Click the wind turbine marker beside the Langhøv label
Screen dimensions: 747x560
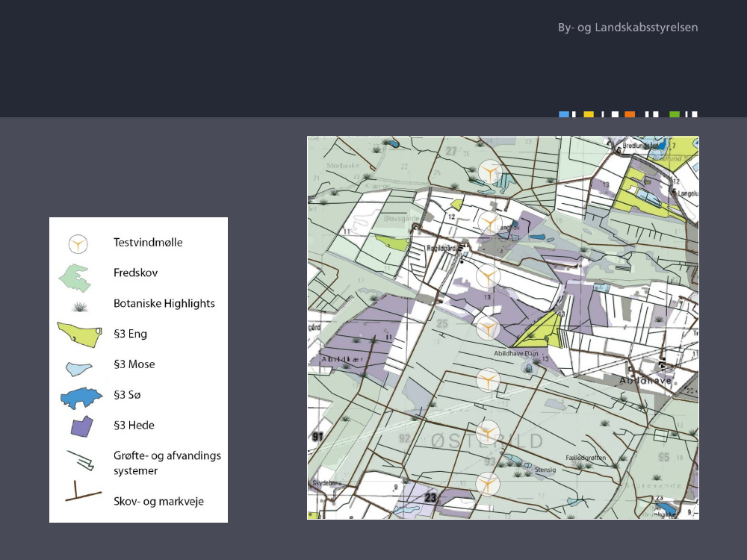(x=489, y=223)
